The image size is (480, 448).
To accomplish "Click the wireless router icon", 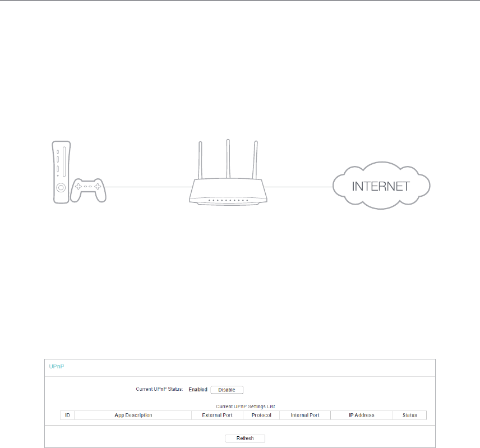I will pos(228,172).
